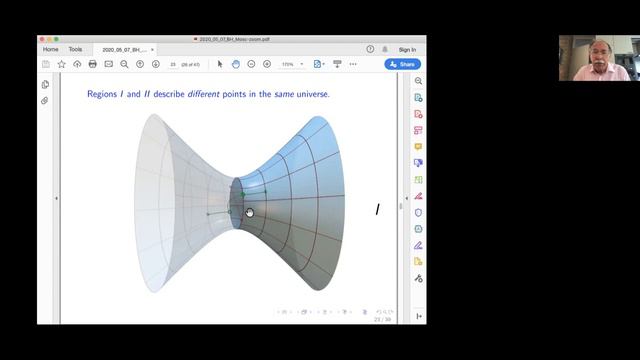This screenshot has height=360, width=640.
Task: Collapse the right tools pane
Action: tap(419, 316)
